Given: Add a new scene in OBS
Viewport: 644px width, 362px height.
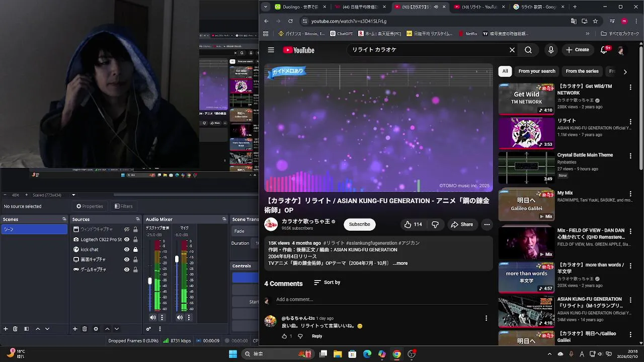Looking at the screenshot, I should pyautogui.click(x=6, y=329).
